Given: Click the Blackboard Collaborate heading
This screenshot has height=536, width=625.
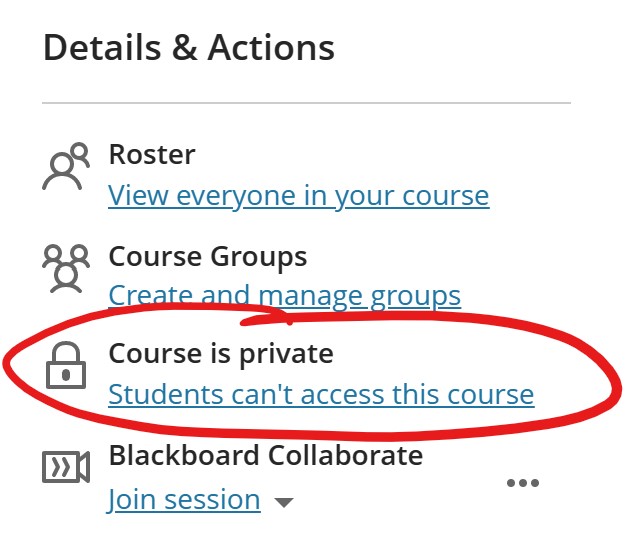Looking at the screenshot, I should coord(266,455).
